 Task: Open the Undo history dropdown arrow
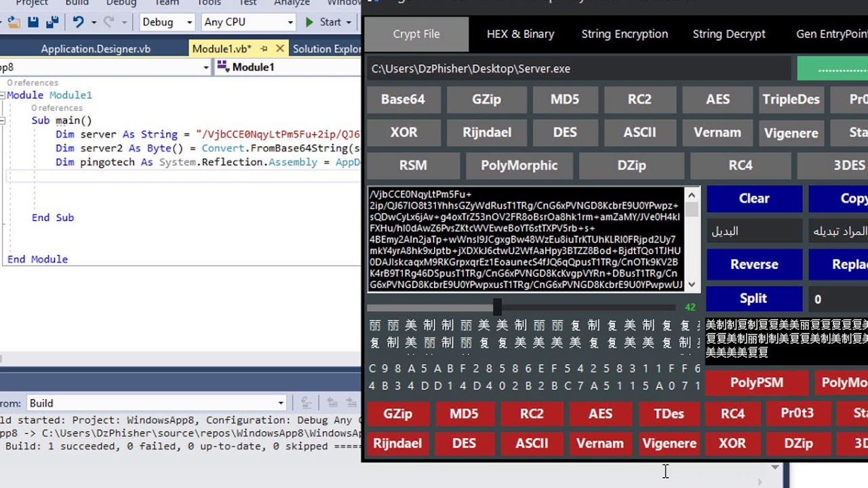93,22
